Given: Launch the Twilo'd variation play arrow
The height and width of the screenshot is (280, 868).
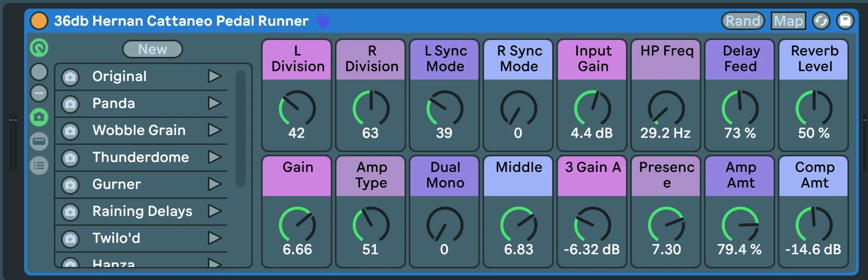Looking at the screenshot, I should (214, 238).
